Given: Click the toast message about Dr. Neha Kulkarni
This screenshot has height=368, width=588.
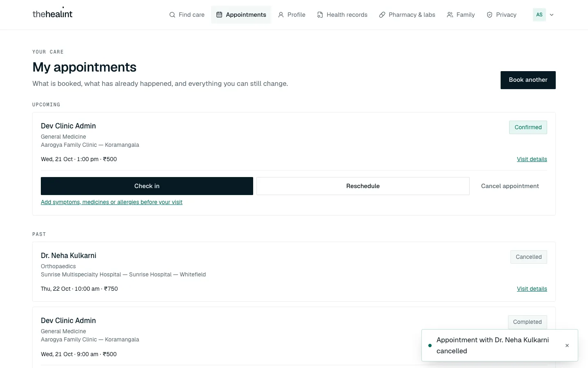Looking at the screenshot, I should 493,346.
